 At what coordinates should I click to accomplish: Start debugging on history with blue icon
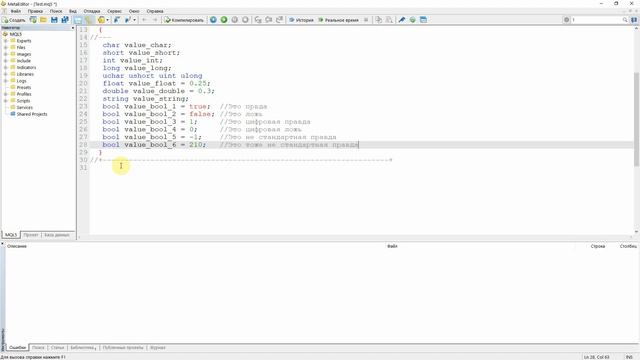click(213, 20)
